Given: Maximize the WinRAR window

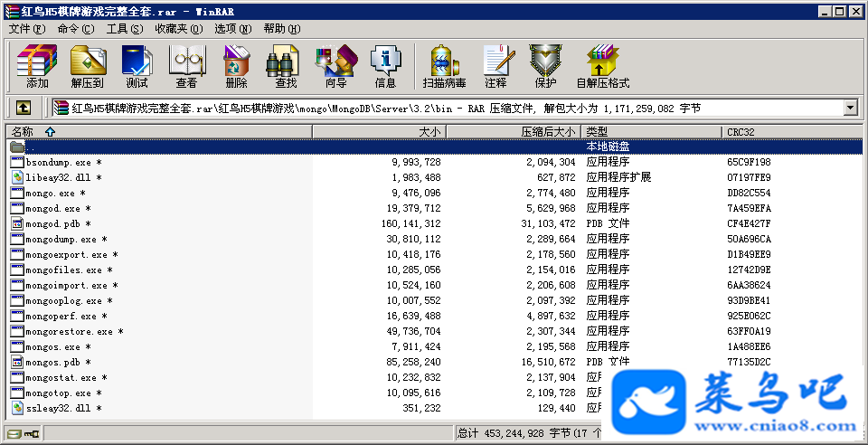Looking at the screenshot, I should [x=839, y=11].
